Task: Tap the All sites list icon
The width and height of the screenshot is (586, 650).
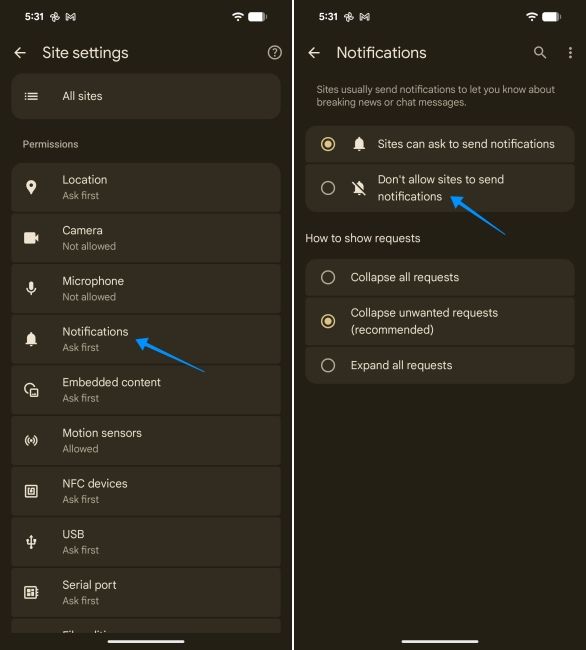Action: 31,96
